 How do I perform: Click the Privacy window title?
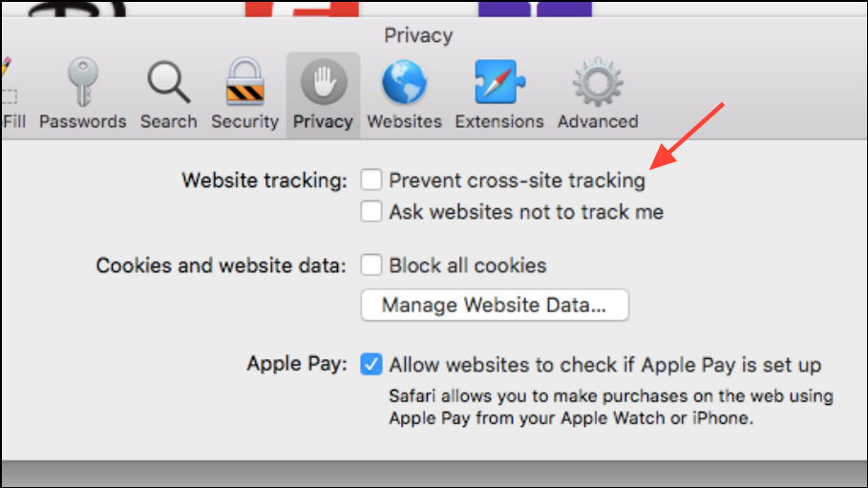418,35
